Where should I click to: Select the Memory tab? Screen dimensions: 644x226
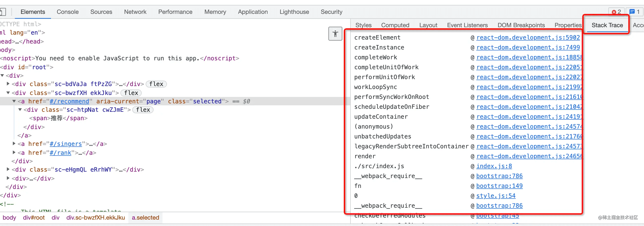(215, 12)
